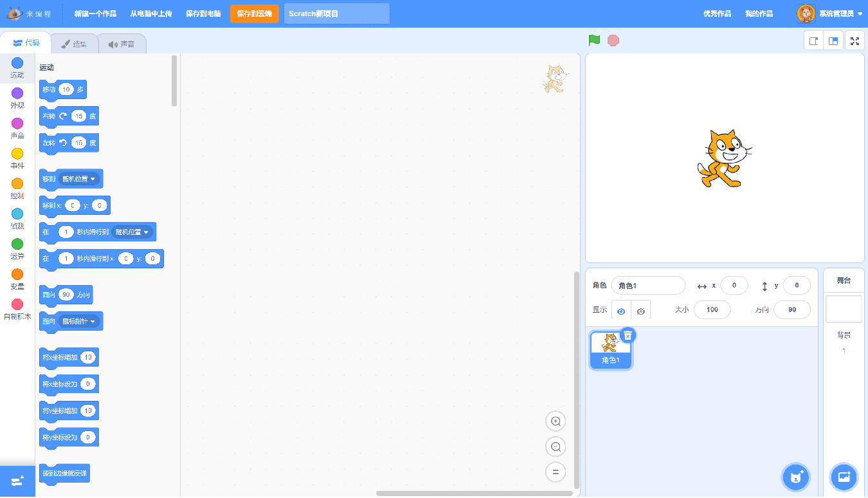868x498 pixels.
Task: Click the 保存到云端 button
Action: 254,14
